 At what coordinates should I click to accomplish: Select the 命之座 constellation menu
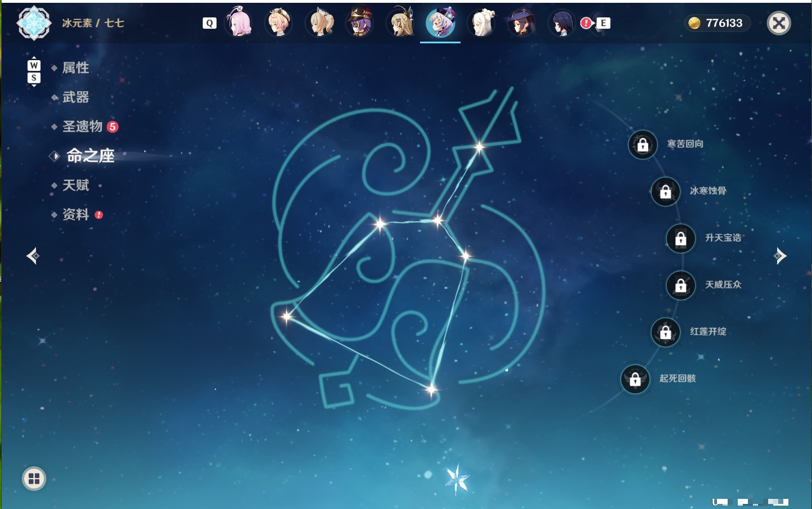point(90,156)
